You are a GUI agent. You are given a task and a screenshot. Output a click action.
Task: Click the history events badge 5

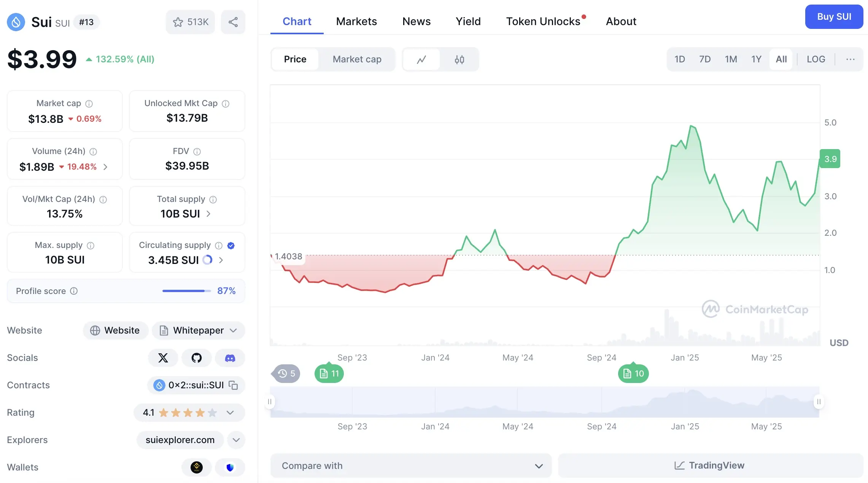point(286,373)
